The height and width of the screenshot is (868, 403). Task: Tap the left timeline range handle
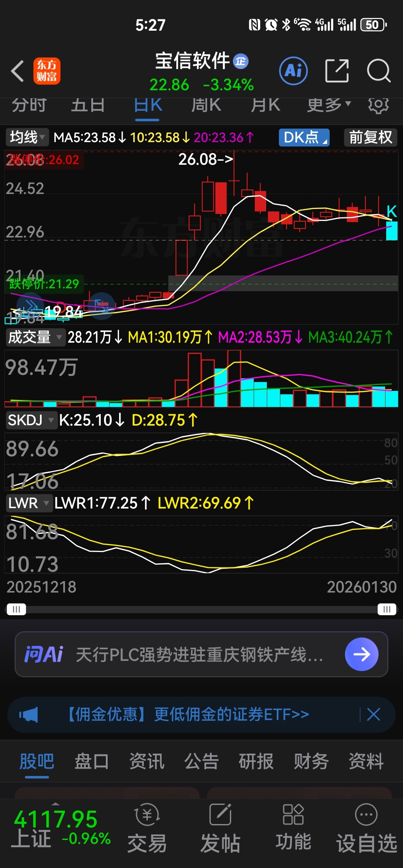click(x=16, y=609)
